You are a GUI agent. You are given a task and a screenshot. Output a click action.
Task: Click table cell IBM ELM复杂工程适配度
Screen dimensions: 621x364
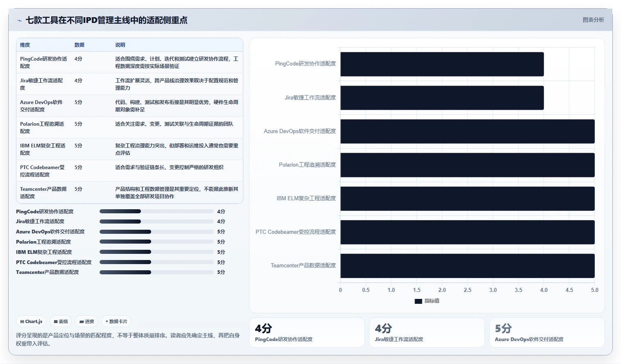pos(43,149)
